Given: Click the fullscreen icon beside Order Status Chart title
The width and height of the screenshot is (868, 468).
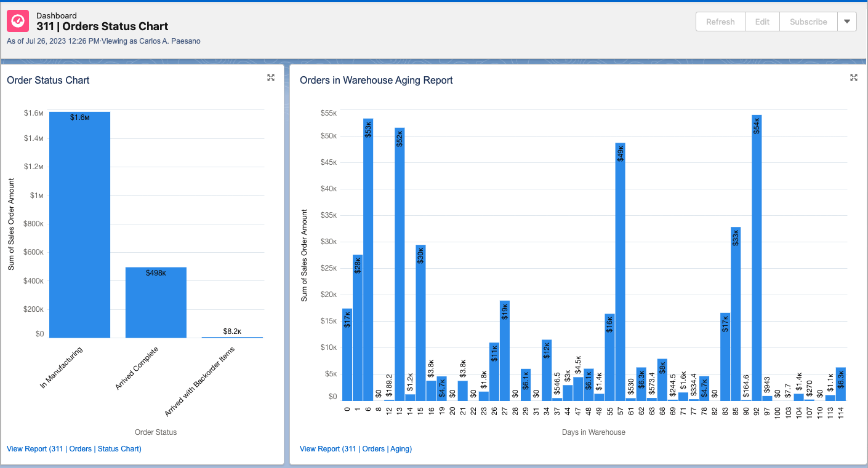Looking at the screenshot, I should click(x=271, y=77).
